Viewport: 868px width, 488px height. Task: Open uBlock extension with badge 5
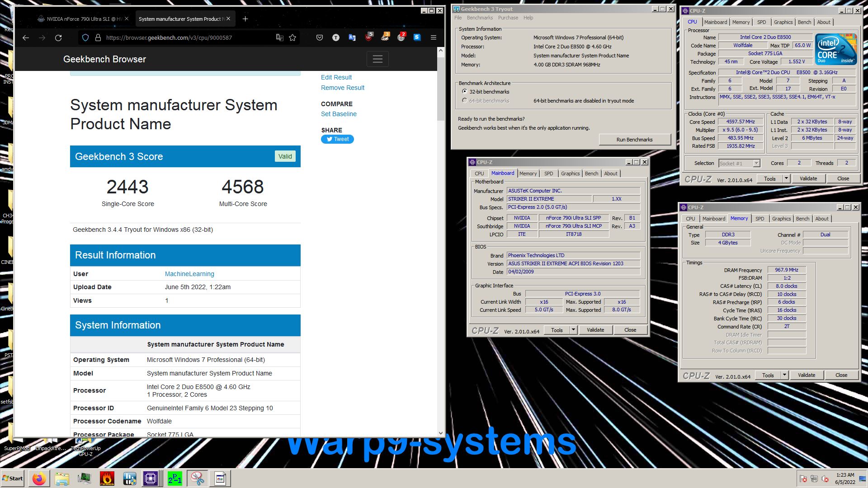pos(369,37)
